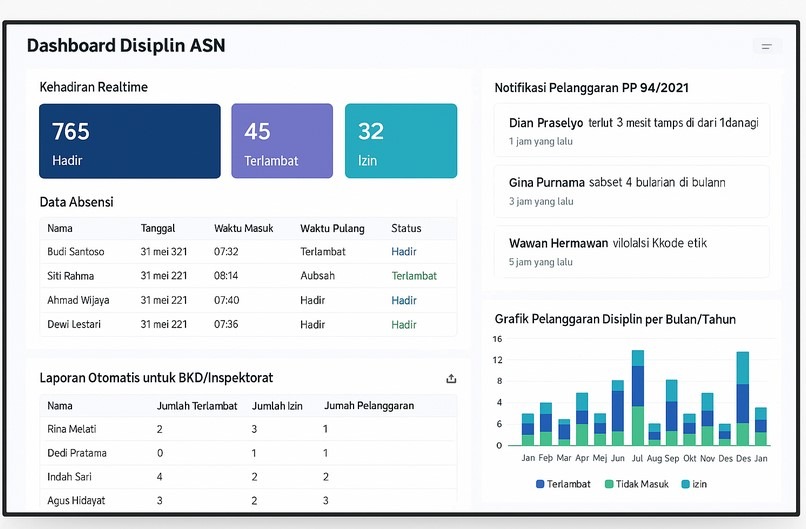806x529 pixels.
Task: Select the Agus Hidayat report row name
Action: [x=76, y=500]
